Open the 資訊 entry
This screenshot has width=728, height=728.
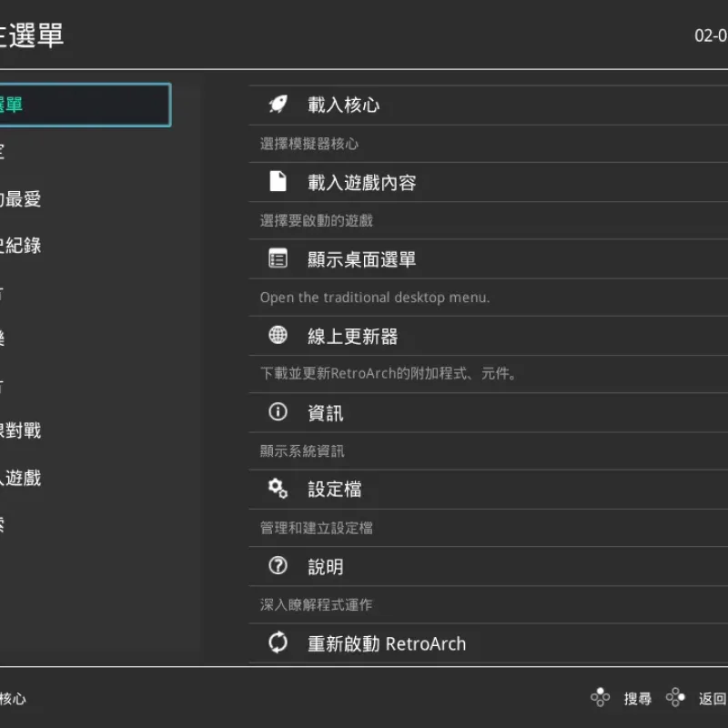coord(489,413)
